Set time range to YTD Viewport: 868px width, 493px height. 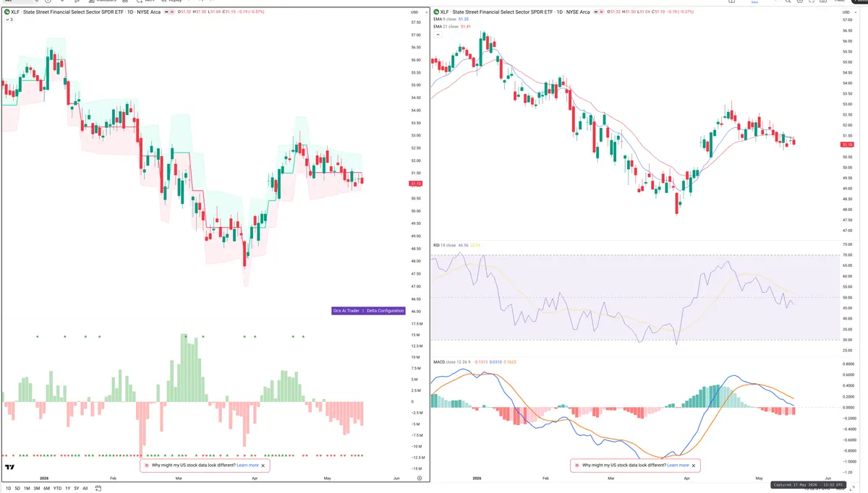click(57, 488)
